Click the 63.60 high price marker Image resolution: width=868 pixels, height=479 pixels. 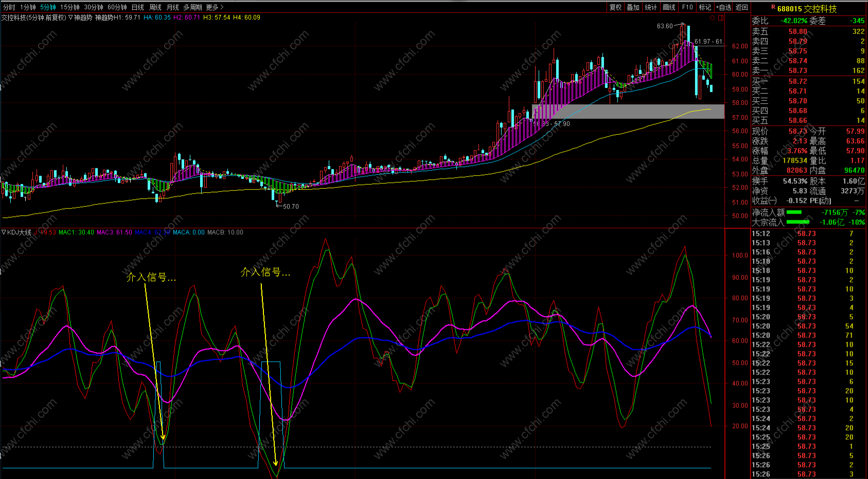click(x=665, y=26)
